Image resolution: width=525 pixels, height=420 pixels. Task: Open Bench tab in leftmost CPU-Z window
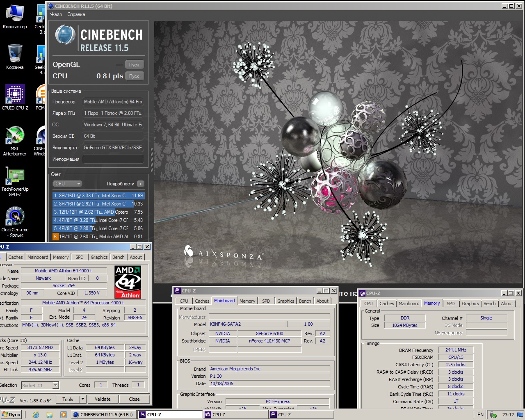[x=119, y=257]
